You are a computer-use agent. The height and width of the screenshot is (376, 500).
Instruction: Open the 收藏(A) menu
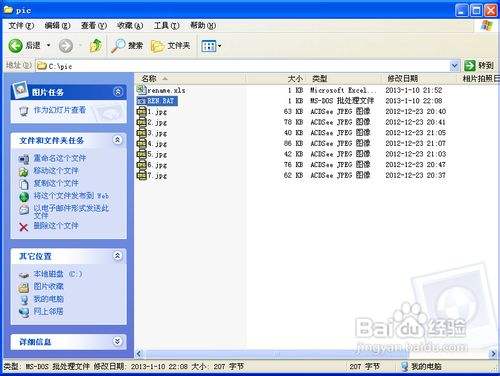click(x=130, y=25)
